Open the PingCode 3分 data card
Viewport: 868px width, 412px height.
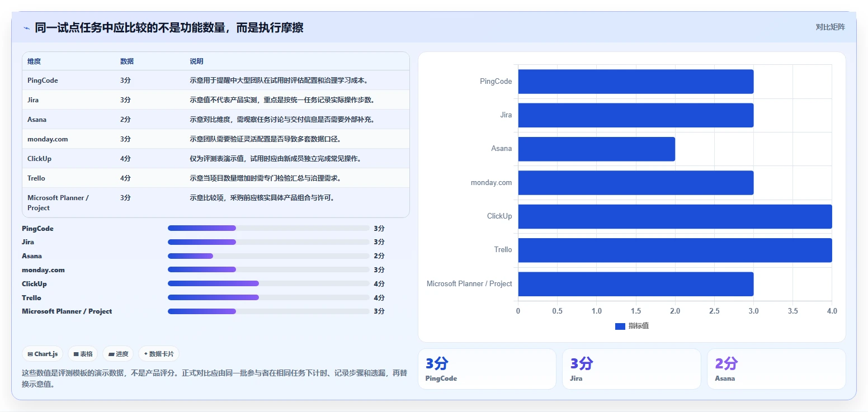(x=487, y=369)
